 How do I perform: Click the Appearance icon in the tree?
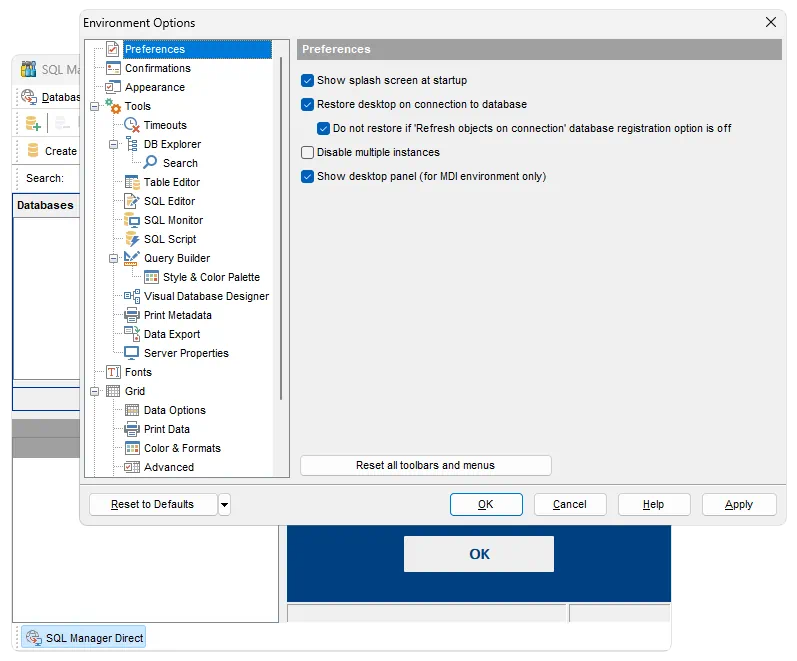point(113,87)
